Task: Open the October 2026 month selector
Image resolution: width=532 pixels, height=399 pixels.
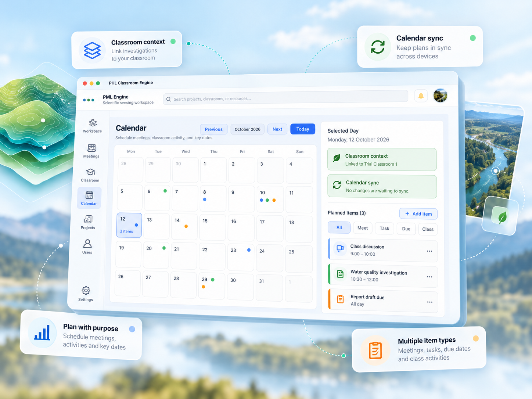Action: tap(248, 129)
